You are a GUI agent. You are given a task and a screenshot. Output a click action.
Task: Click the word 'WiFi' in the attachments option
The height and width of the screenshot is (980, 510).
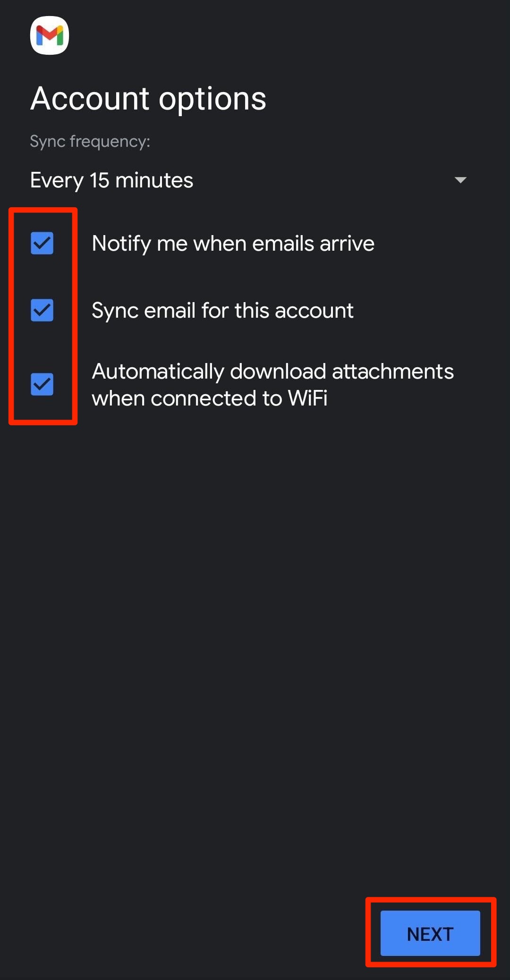click(x=307, y=398)
